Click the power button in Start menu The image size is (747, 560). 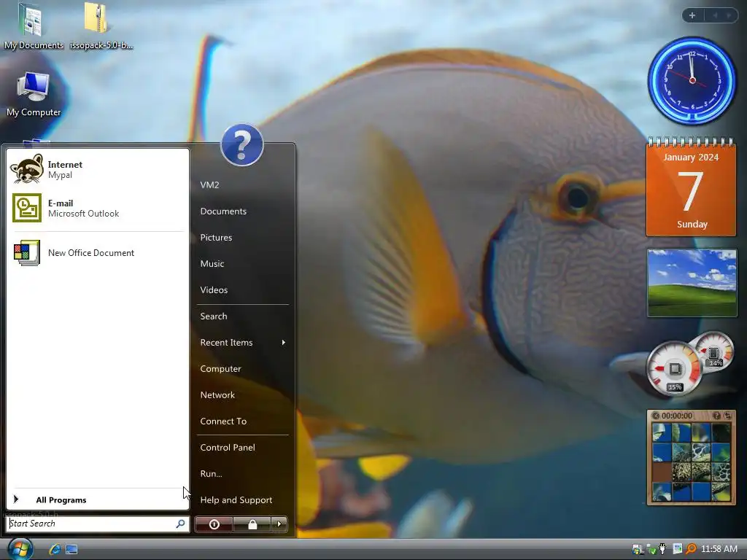pyautogui.click(x=214, y=524)
